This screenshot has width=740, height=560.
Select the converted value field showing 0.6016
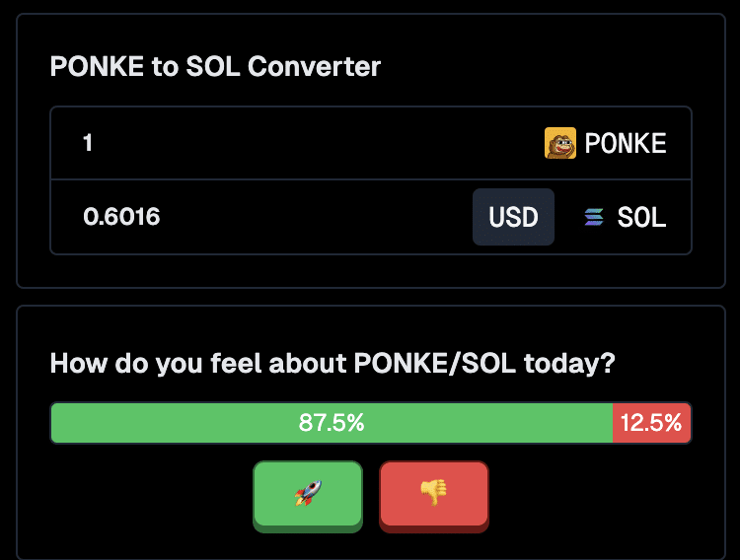click(x=122, y=217)
